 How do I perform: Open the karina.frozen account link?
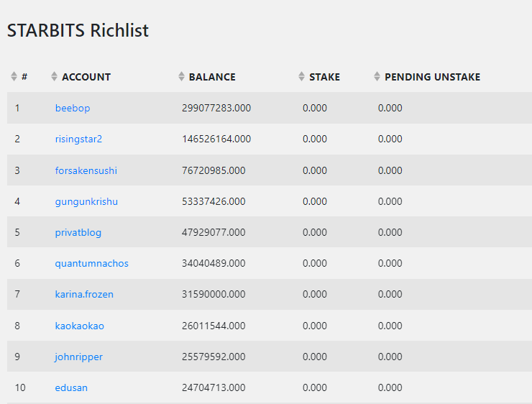84,294
